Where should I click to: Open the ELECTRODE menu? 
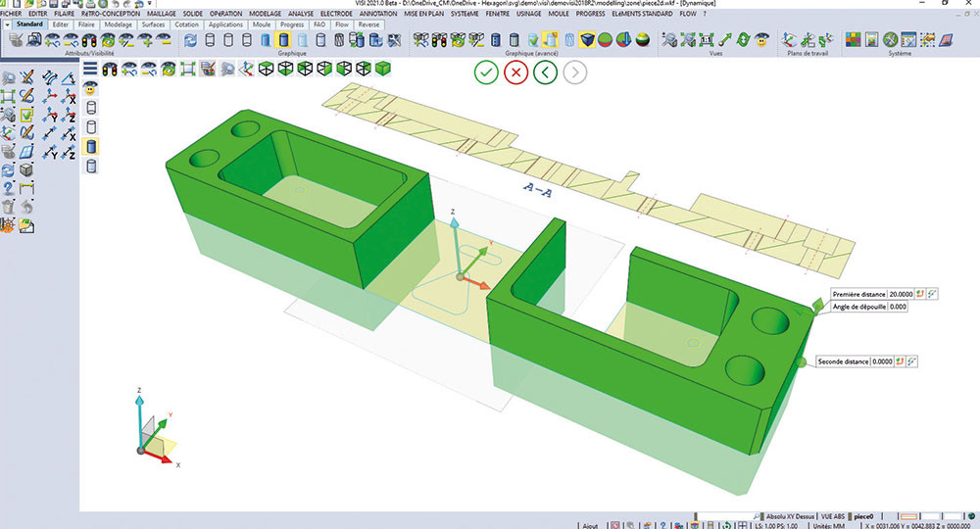tap(336, 13)
